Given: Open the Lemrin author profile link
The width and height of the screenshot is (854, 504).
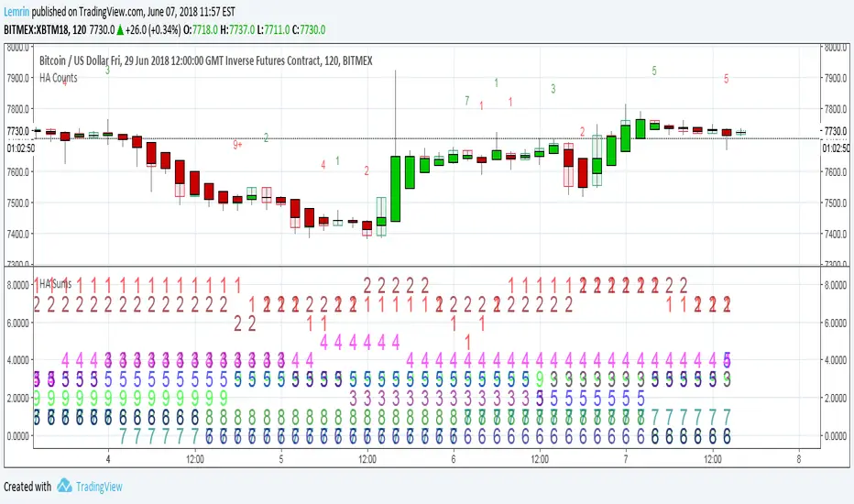Looking at the screenshot, I should [x=16, y=11].
